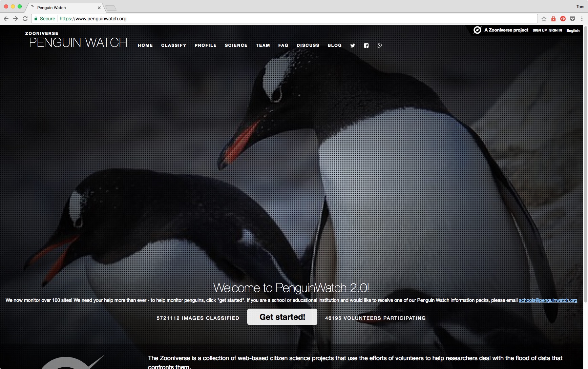Click the Secure padlock icon in address bar

click(x=36, y=19)
